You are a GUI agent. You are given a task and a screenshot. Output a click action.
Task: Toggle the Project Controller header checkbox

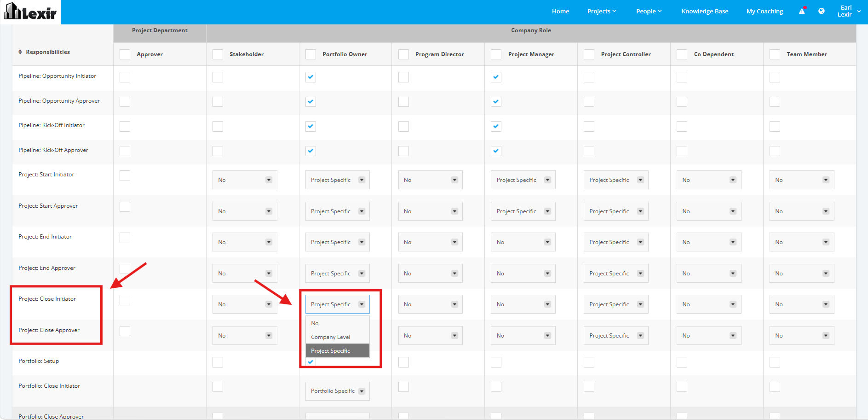589,54
